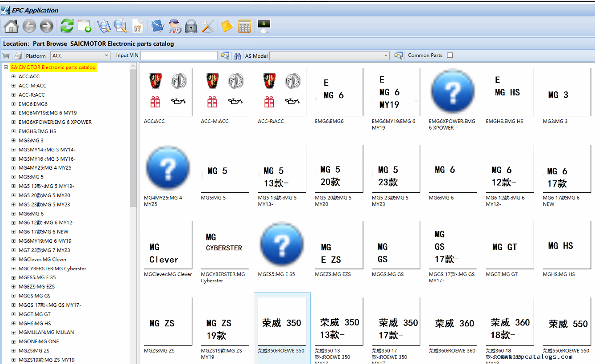Select EMG6:EMG6 tree item
Screen dimensions: 595x364
(x=33, y=104)
